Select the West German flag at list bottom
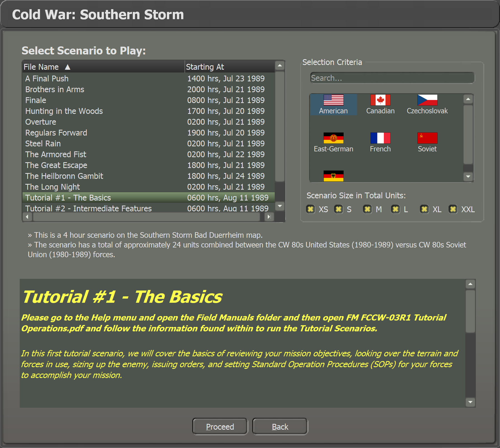 (x=333, y=176)
